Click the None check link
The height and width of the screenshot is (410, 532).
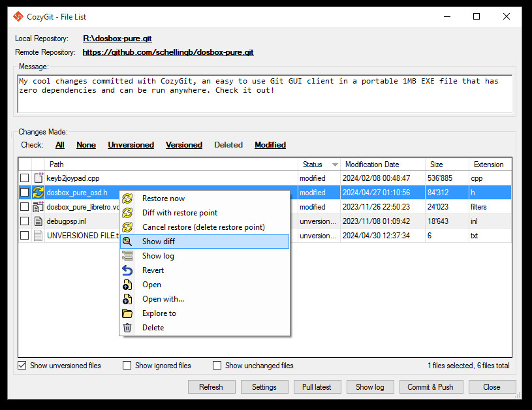(x=86, y=145)
